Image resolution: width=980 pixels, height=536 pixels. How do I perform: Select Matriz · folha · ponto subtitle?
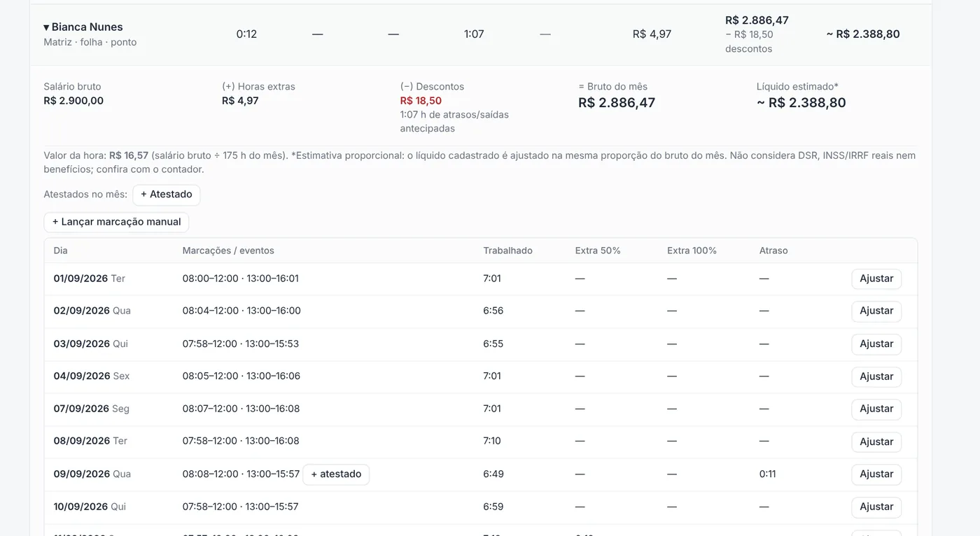(90, 42)
